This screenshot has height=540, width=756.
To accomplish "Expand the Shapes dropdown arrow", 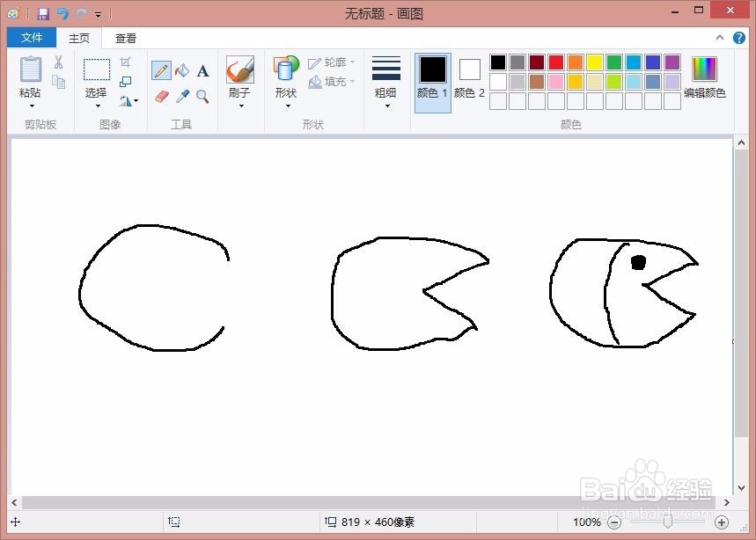I will (x=288, y=106).
